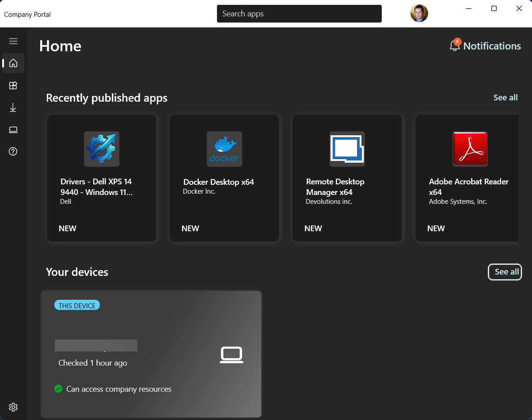The width and height of the screenshot is (532, 420).
Task: Open Notifications link text
Action: click(x=492, y=46)
